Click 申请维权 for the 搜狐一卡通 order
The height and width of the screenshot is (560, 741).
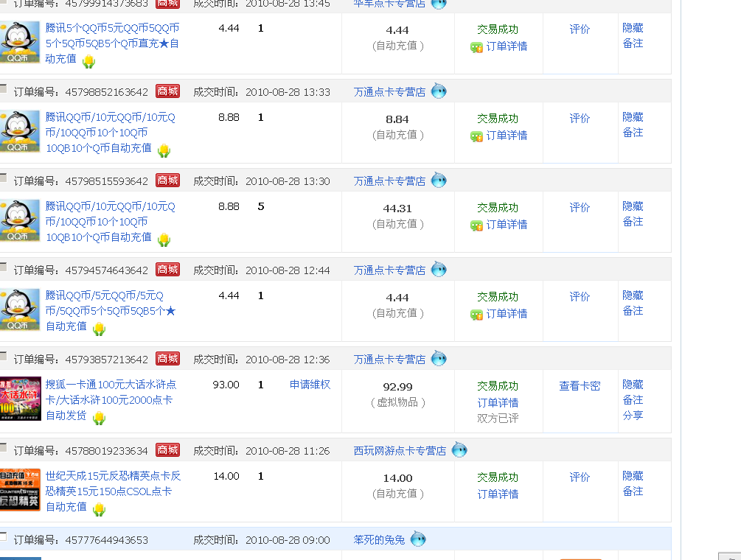(310, 385)
